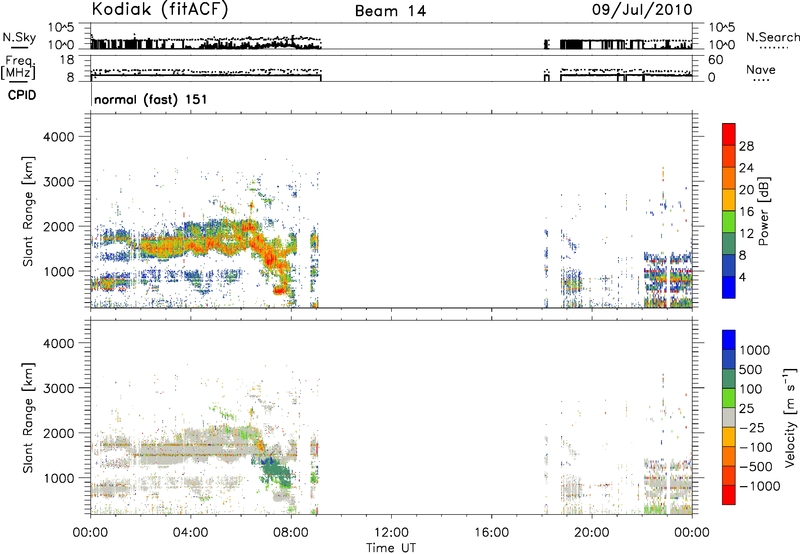Click the "2000" tick of the power panel
Screen dimensions: 800x554
pyautogui.click(x=58, y=226)
